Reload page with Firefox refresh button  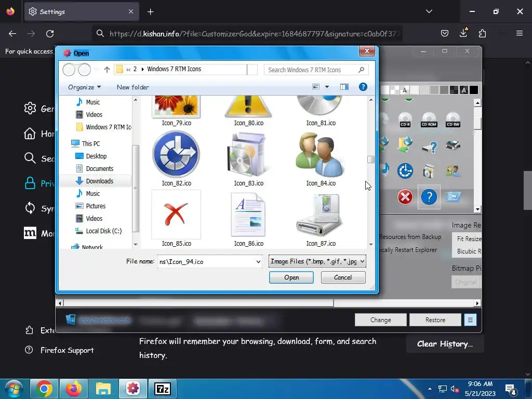pyautogui.click(x=50, y=34)
